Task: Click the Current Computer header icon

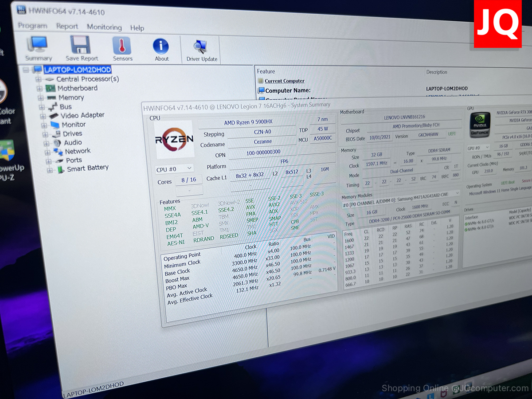Action: tap(261, 81)
